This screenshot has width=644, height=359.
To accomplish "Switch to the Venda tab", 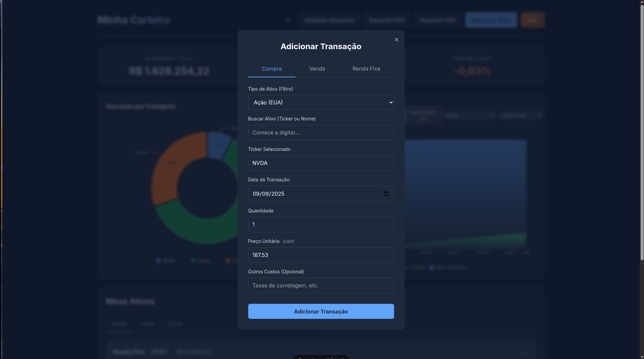I will click(x=317, y=69).
